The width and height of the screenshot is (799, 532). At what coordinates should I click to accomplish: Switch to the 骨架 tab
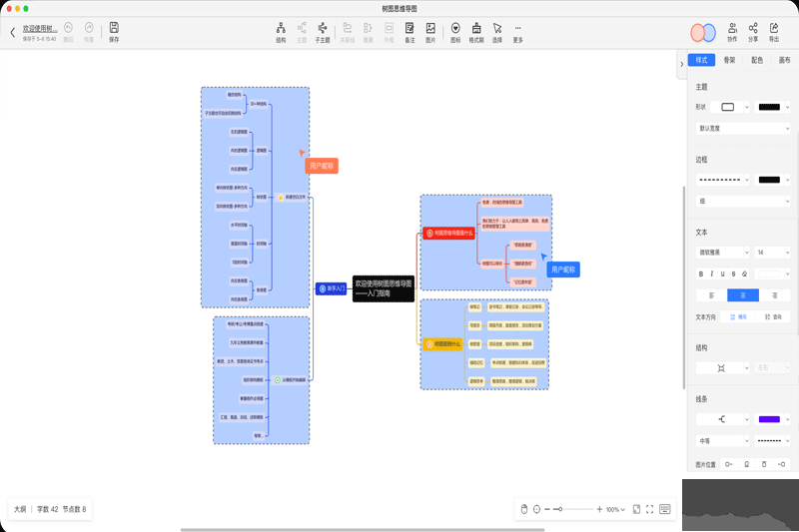(x=730, y=60)
